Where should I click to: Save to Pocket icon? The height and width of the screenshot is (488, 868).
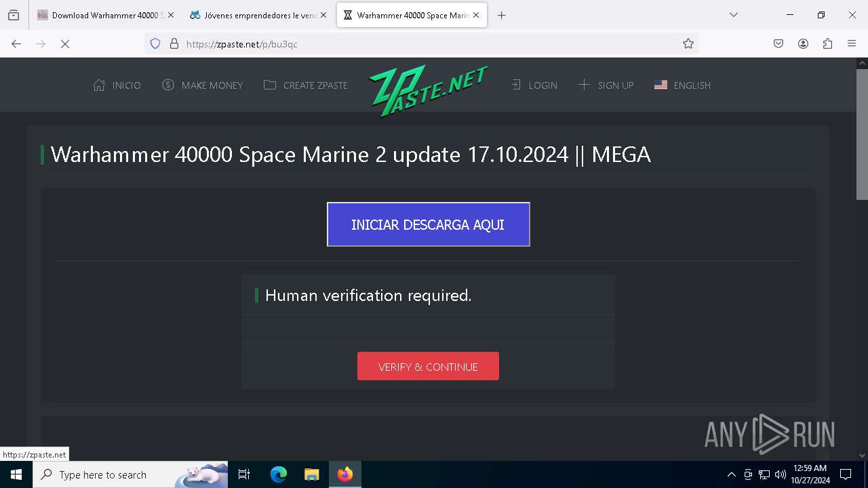tap(778, 44)
